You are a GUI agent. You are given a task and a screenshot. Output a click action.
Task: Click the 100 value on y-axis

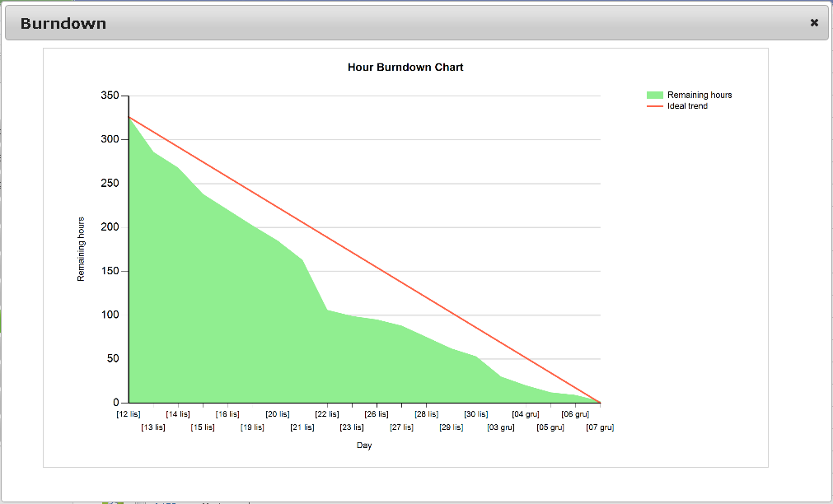[110, 315]
